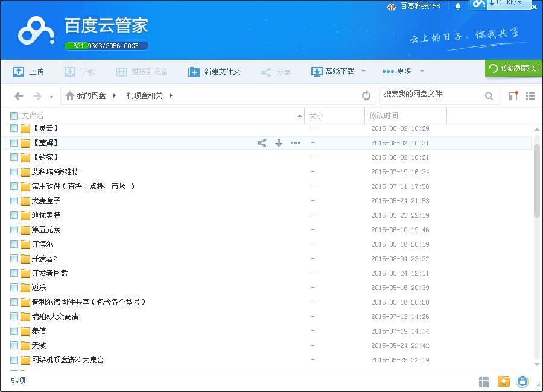Screen dimensions: 543x392
Task: Check the 常用软件 folder checkbox
Action: (x=14, y=186)
